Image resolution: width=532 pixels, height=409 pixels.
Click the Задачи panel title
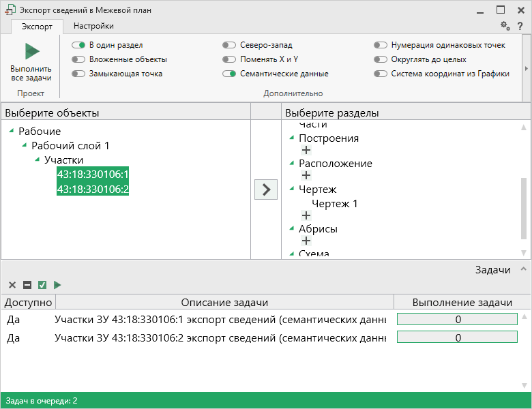[x=492, y=270]
